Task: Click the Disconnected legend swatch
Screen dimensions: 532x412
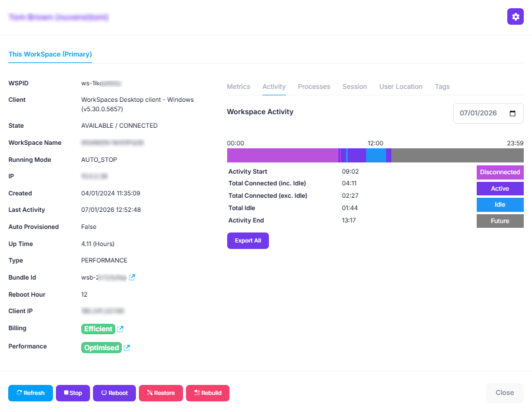Action: [x=500, y=172]
